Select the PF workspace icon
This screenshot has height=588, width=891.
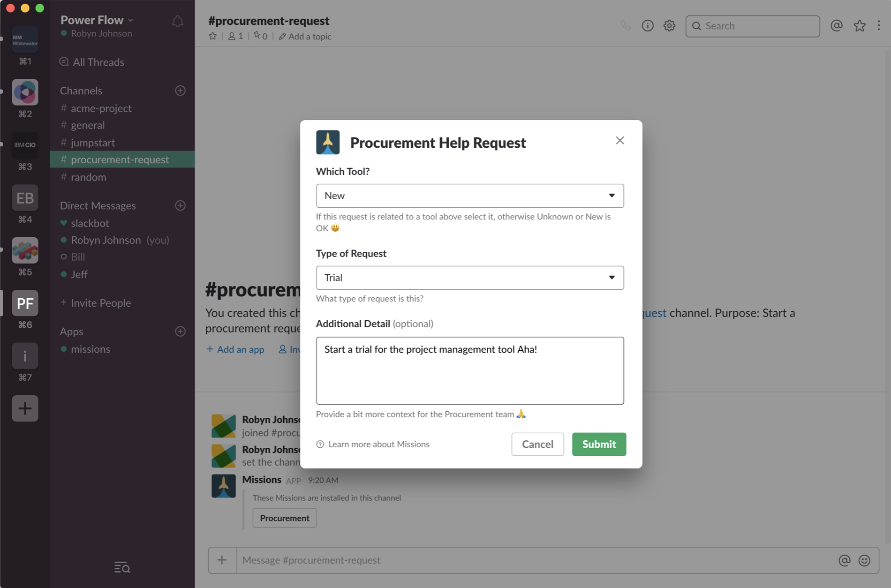click(25, 303)
